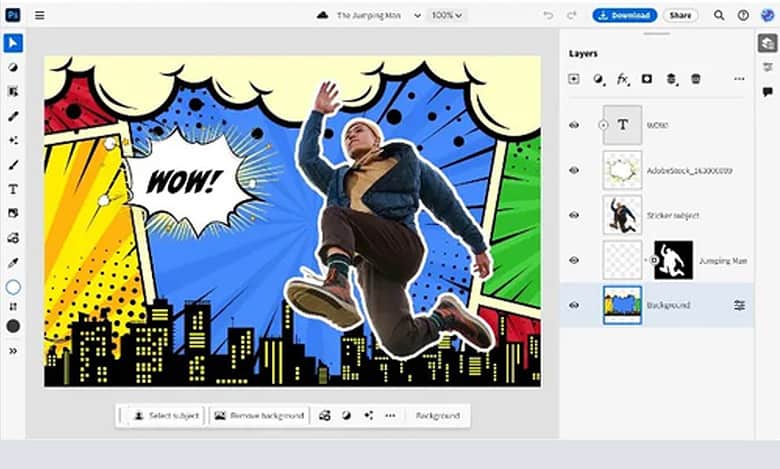The width and height of the screenshot is (780, 469).
Task: Select the Sticker subject layer thumbnail
Action: pos(622,215)
